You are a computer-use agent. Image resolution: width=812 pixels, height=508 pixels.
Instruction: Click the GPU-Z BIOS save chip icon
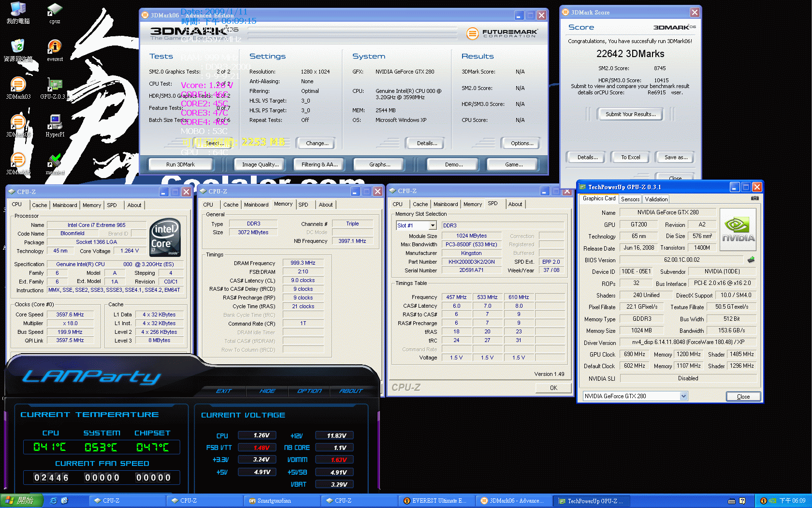point(751,260)
